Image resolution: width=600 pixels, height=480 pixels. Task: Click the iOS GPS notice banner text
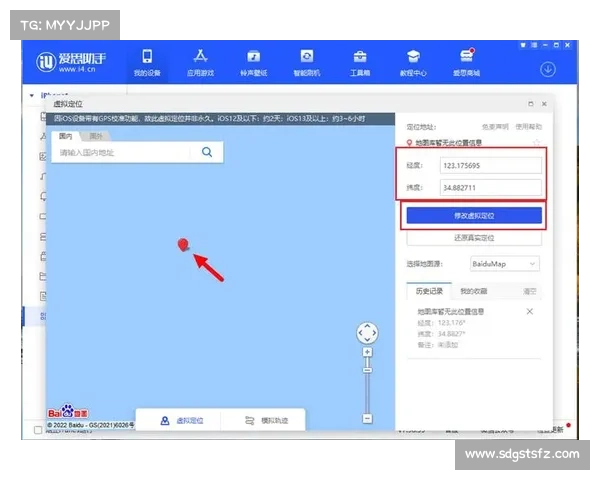click(209, 119)
